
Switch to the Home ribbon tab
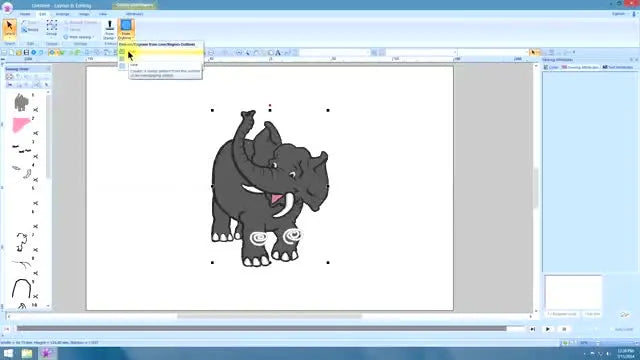point(25,14)
